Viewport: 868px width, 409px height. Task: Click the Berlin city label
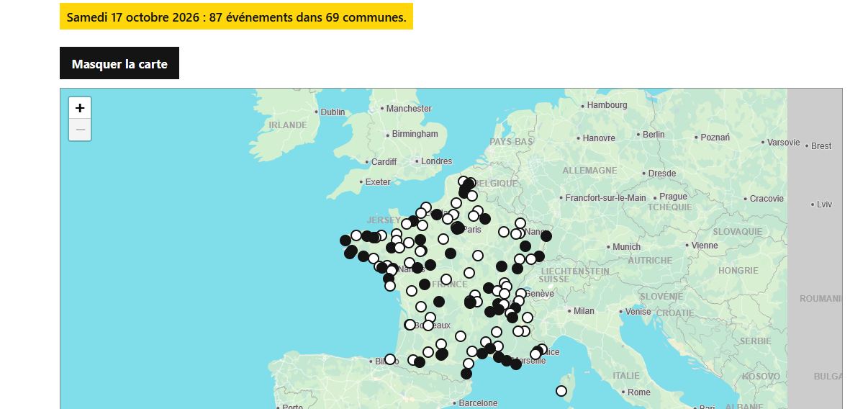(654, 135)
